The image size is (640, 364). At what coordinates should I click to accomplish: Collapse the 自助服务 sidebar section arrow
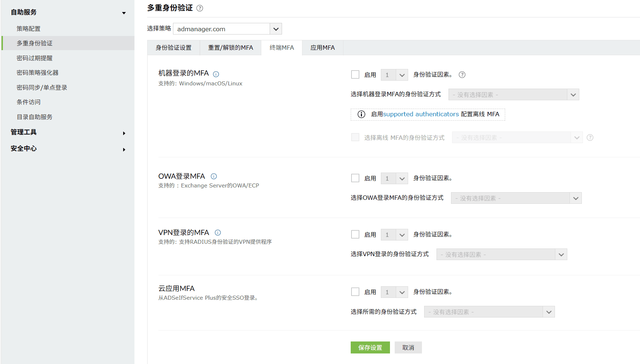(124, 13)
